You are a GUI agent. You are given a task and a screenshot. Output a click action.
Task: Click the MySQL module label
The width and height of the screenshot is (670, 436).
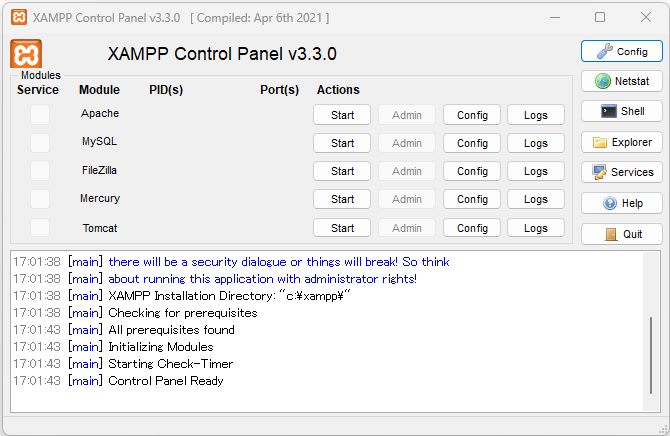[x=99, y=141]
